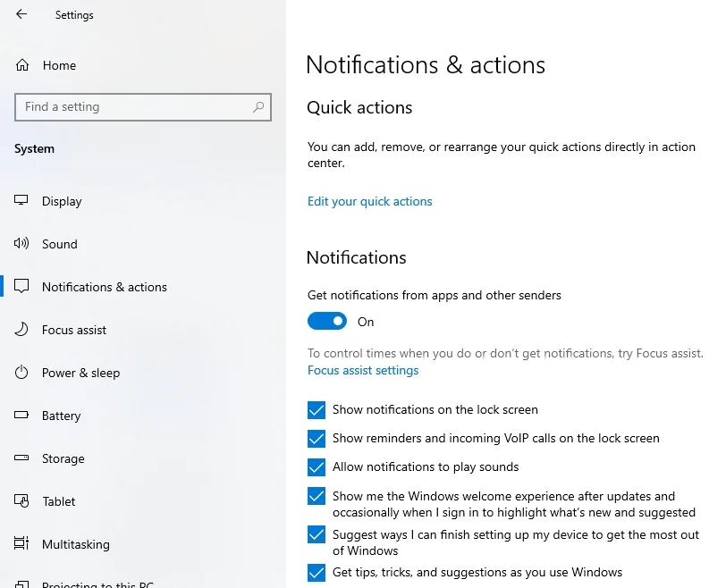This screenshot has height=588, width=709.
Task: Click the Display monitor icon
Action: [21, 200]
